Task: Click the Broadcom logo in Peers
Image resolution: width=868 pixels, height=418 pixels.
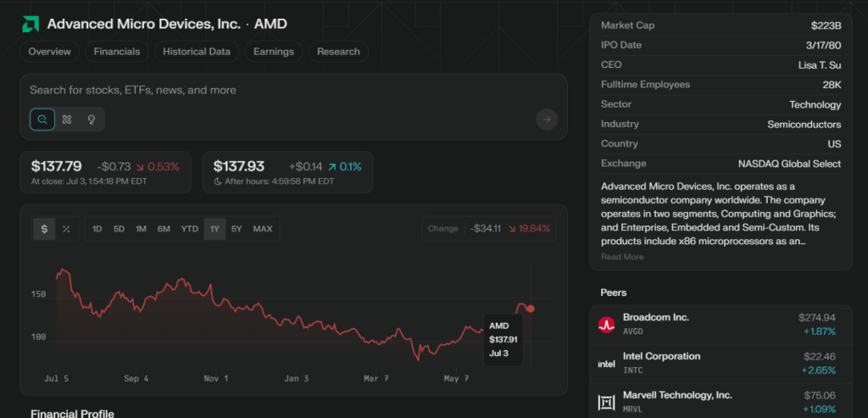Action: 606,324
